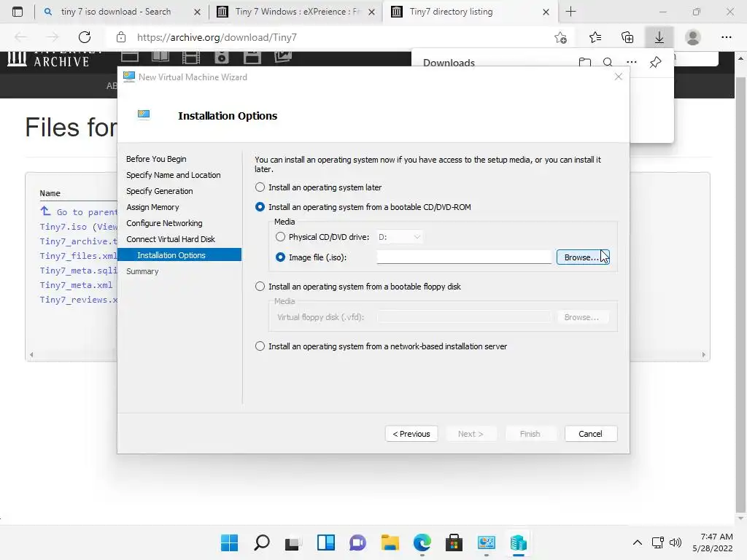Open Tiny7.iso file link
747x560 pixels.
point(63,227)
